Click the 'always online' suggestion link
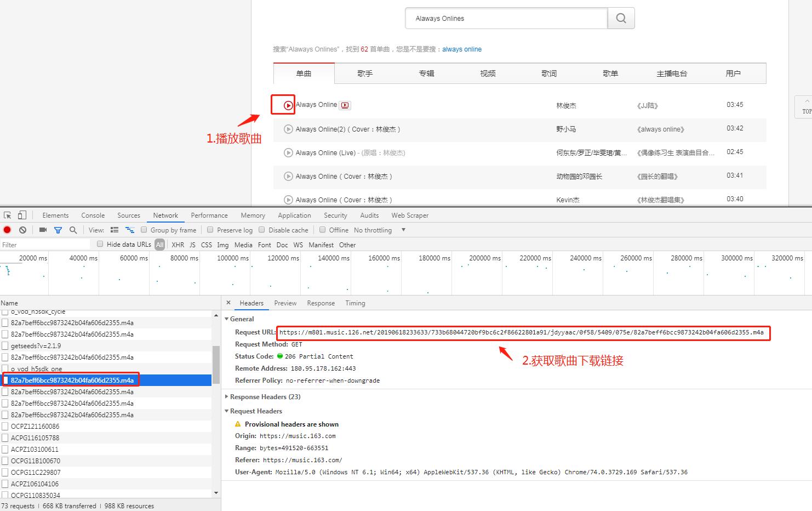This screenshot has height=511, width=812. 462,49
